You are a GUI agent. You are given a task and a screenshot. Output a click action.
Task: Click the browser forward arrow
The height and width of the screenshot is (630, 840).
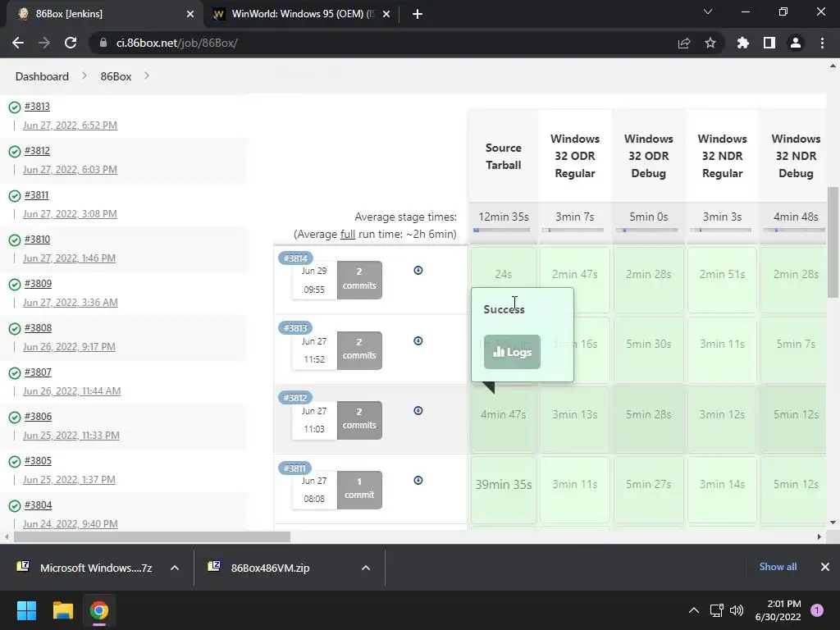[x=44, y=43]
